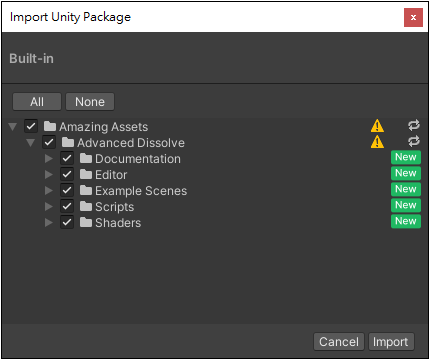
Task: Select the Shaders label
Action: [x=118, y=223]
